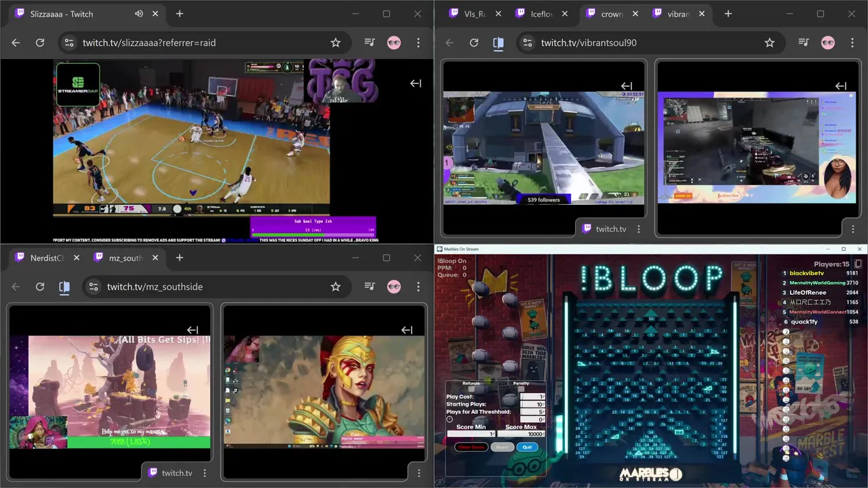Screen dimensions: 868x488
Task: Switch to the NerdistCl tab
Action: pos(47,258)
